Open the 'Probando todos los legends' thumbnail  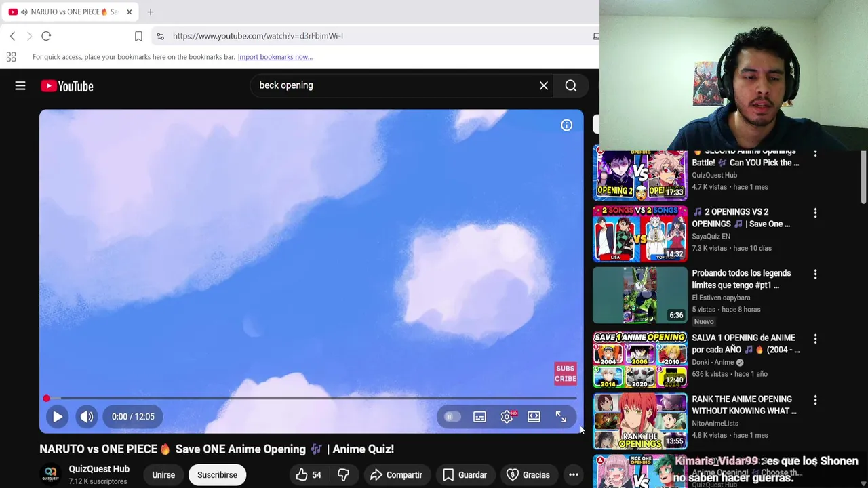coord(640,296)
